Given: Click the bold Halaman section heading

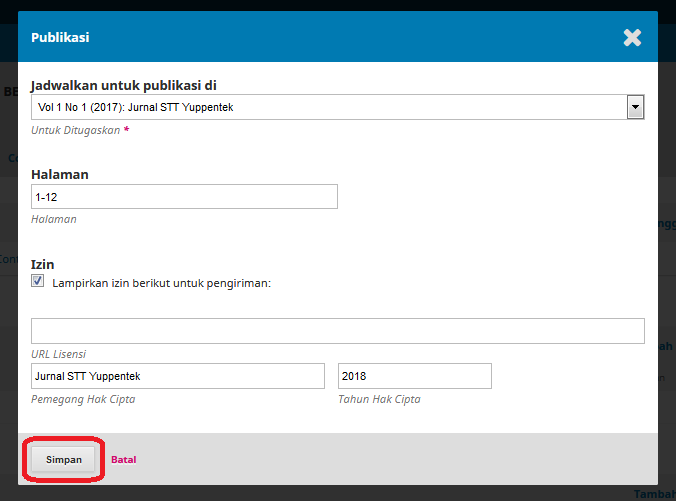Looking at the screenshot, I should 60,174.
